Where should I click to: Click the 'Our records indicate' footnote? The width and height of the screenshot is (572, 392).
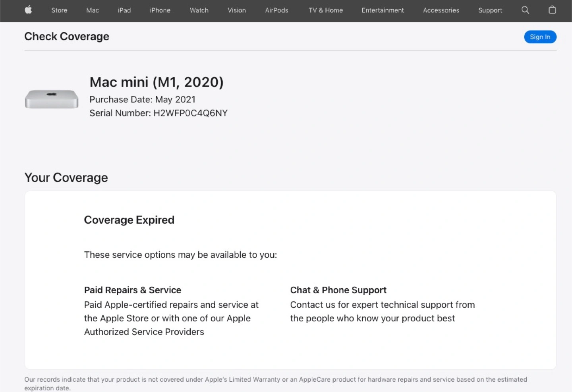[x=276, y=384]
